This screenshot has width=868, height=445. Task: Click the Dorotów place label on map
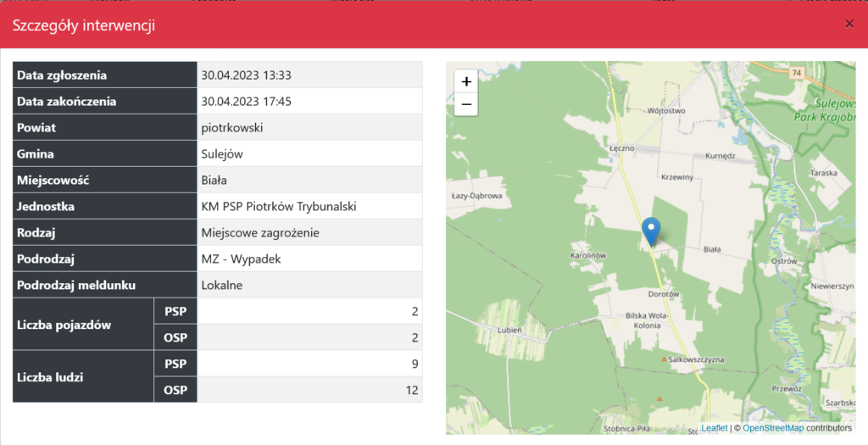coord(664,294)
